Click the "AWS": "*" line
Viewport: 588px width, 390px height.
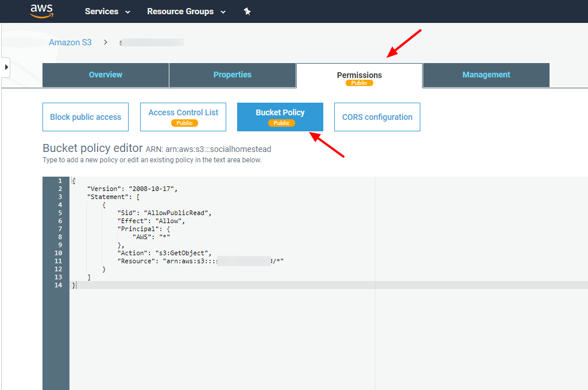[x=151, y=237]
